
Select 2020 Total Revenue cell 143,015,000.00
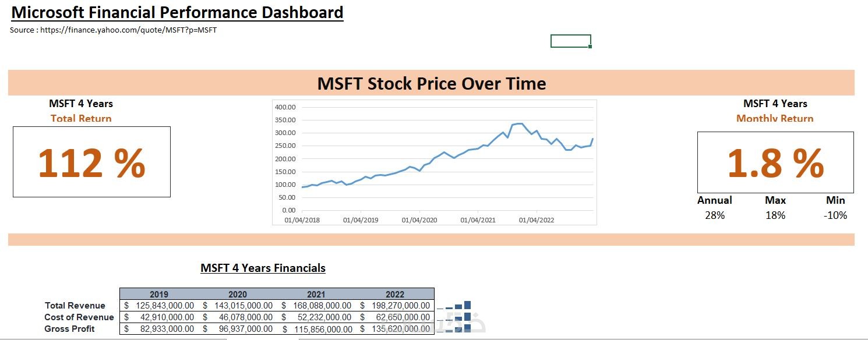pyautogui.click(x=238, y=306)
